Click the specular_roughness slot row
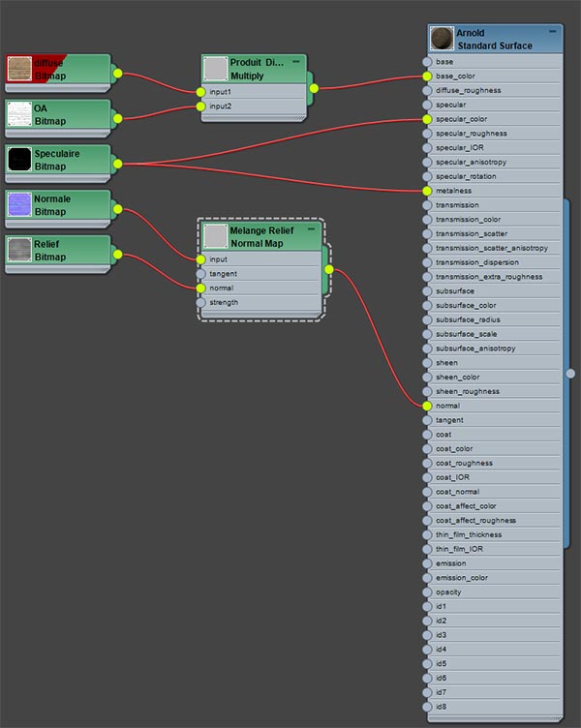This screenshot has height=728, width=581. click(494, 134)
